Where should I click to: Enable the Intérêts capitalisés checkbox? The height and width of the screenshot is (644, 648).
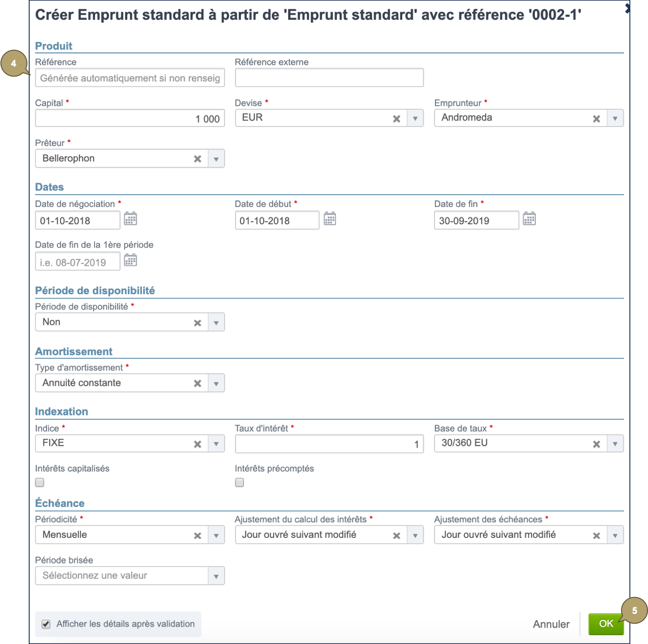click(x=39, y=482)
